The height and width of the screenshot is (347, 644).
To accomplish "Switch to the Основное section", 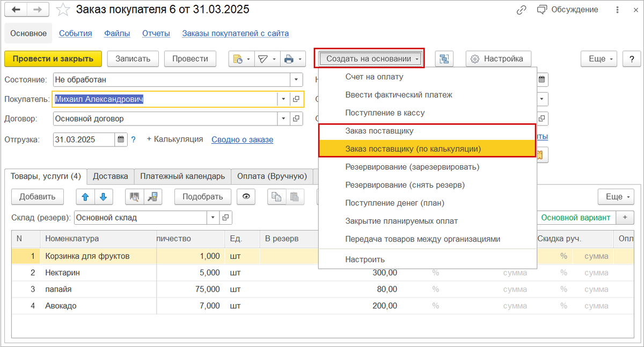I will pyautogui.click(x=28, y=33).
